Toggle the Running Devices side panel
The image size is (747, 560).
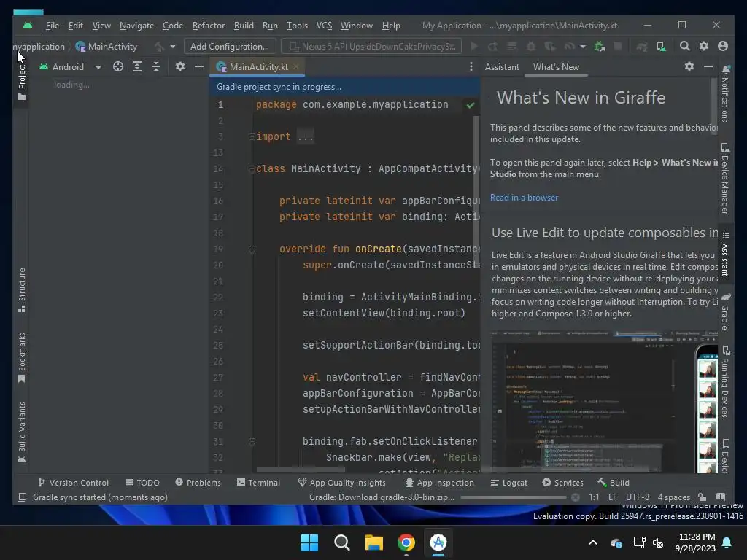pos(725,382)
